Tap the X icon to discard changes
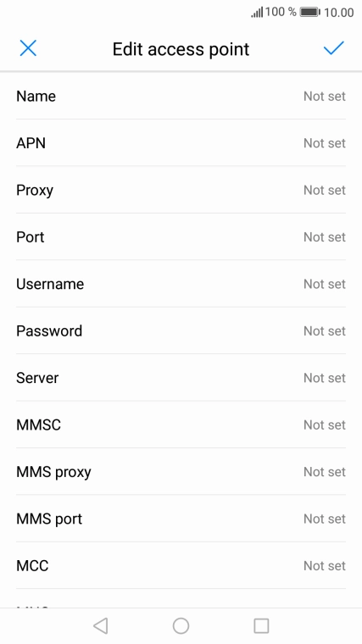362x644 pixels. tap(28, 48)
